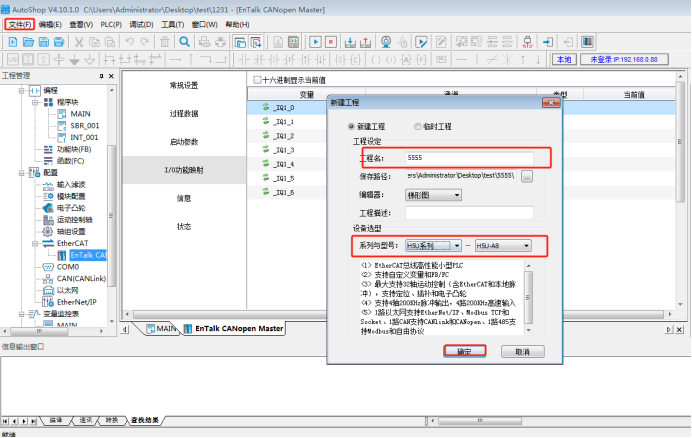Click the 工程描述 input field
The width and height of the screenshot is (692, 438).
tap(469, 213)
